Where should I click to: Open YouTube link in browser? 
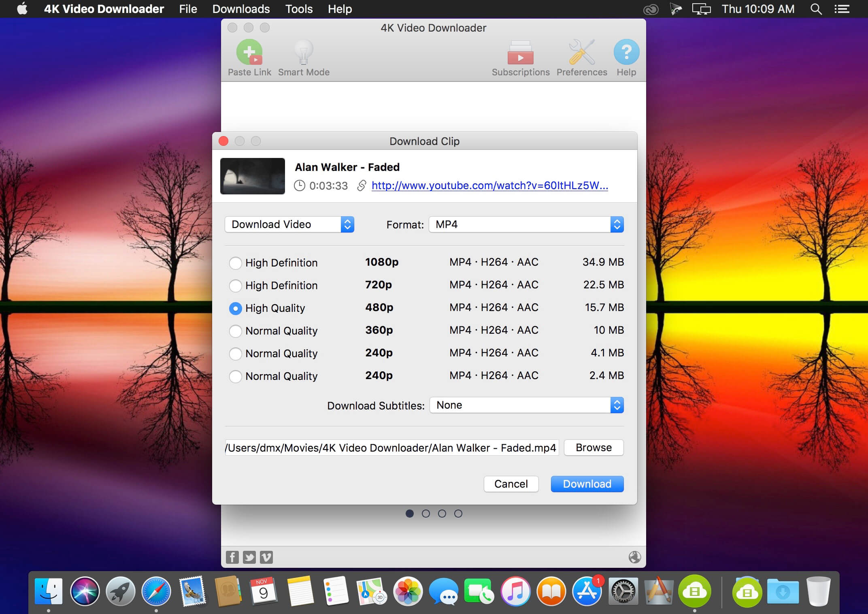click(x=490, y=185)
